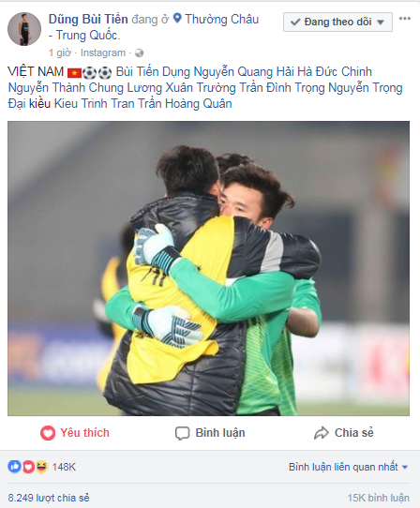Screen dimensions: 420x508
Task: View the 8.249 lượt chia sẻ list
Action: click(49, 498)
